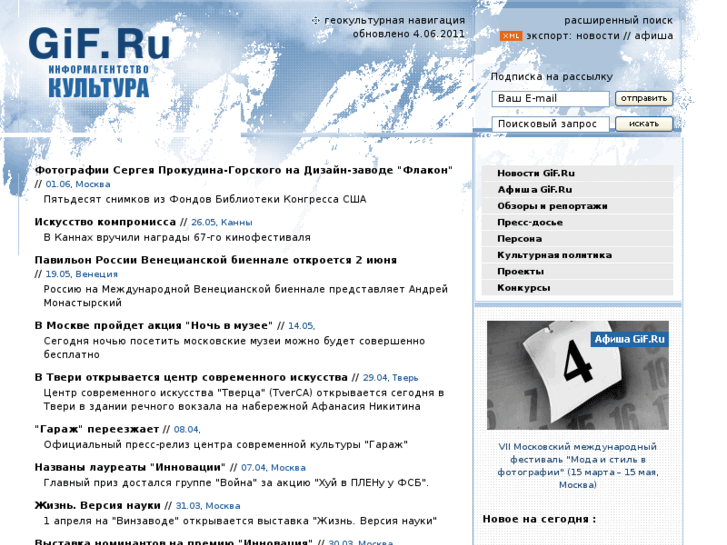Click the Подписка на рассылку label
This screenshot has width=727, height=545.
pyautogui.click(x=552, y=77)
